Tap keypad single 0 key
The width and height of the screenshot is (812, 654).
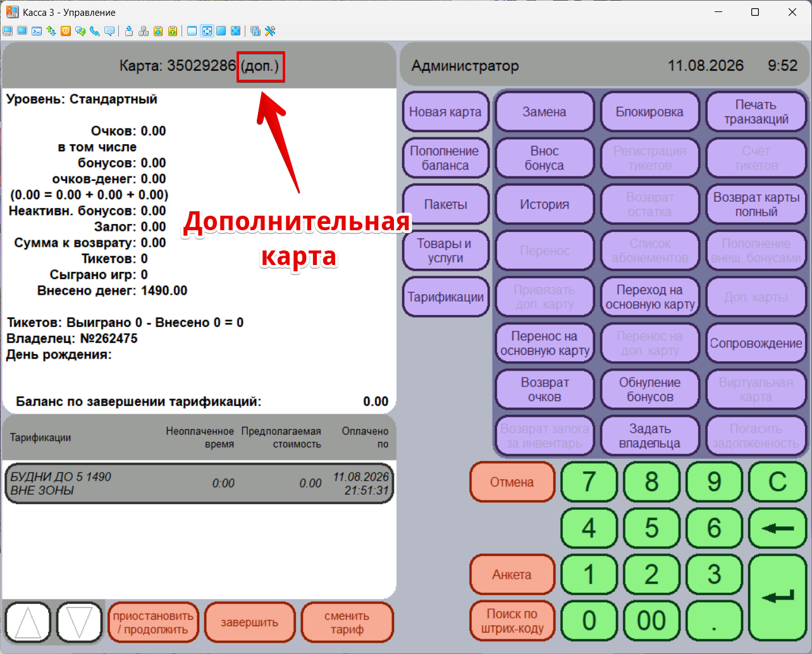(x=589, y=621)
